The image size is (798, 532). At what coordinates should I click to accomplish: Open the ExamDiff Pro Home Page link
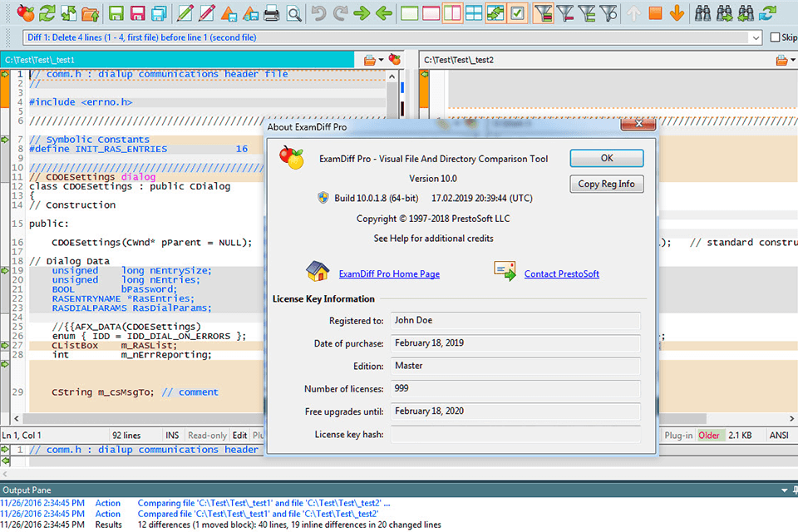[389, 273]
